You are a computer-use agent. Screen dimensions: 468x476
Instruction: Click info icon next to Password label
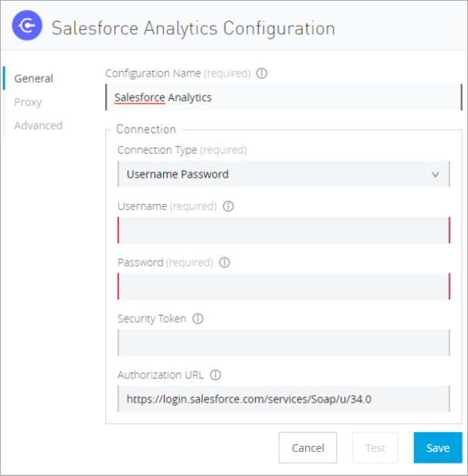click(225, 263)
